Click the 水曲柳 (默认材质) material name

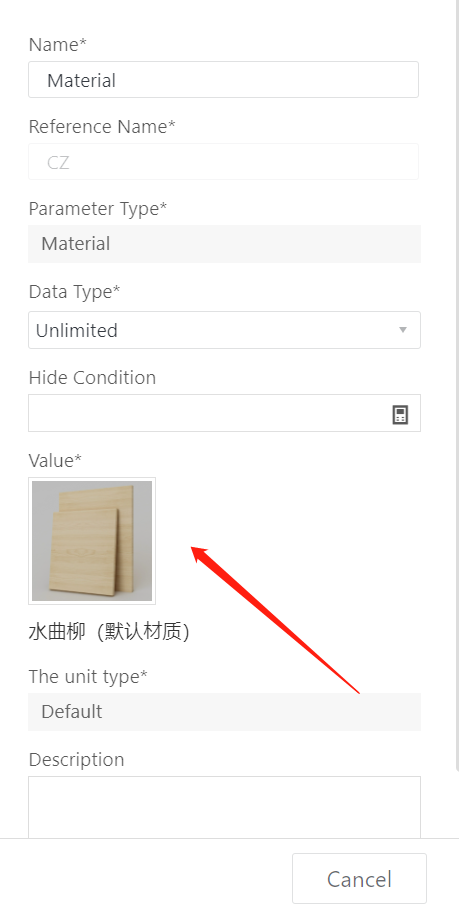(x=109, y=632)
